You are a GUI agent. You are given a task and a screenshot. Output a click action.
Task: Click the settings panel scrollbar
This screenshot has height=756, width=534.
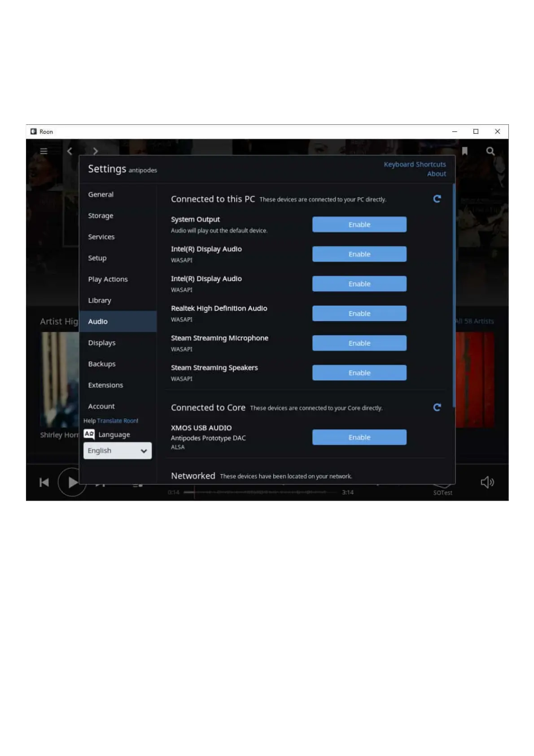454,295
